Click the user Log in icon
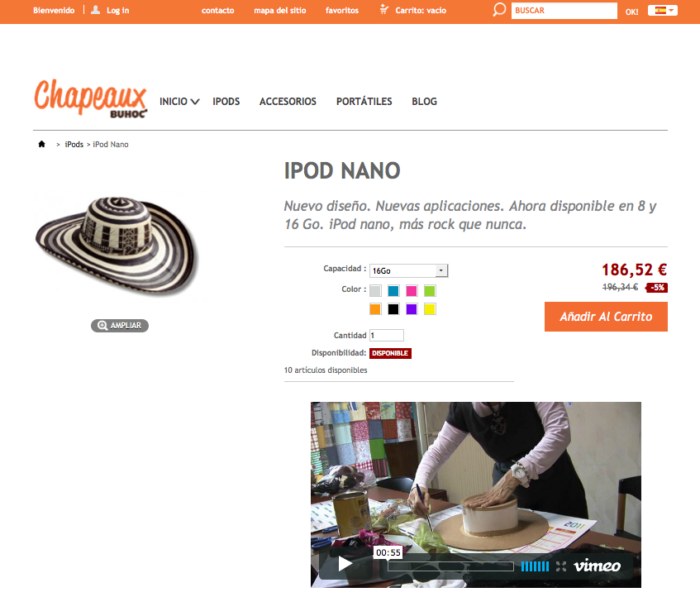 click(x=95, y=10)
